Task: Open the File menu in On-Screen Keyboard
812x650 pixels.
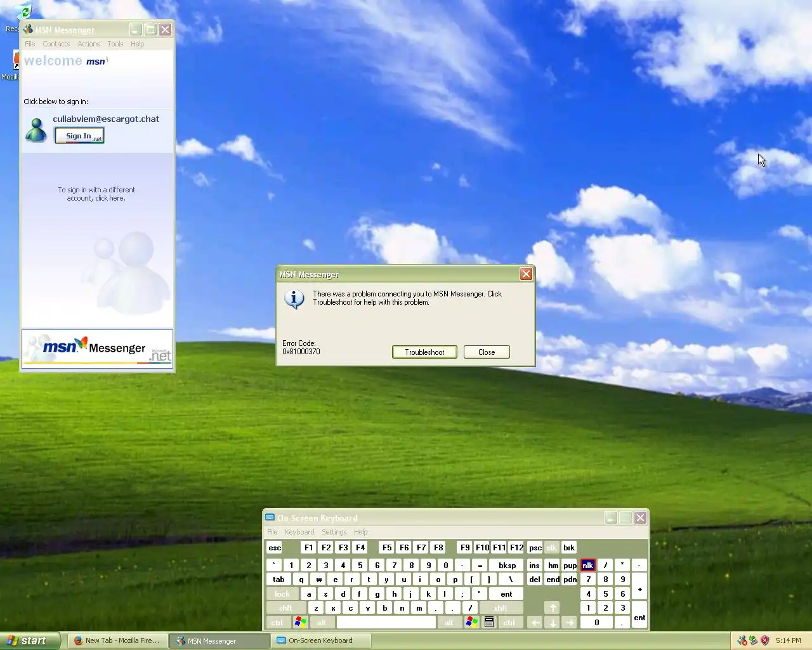Action: click(272, 532)
